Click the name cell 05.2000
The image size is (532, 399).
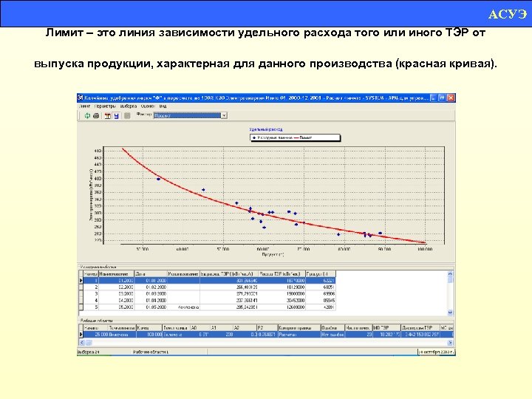(117, 307)
